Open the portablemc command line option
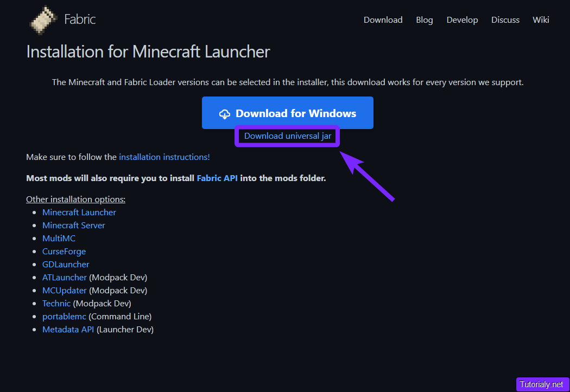 (64, 316)
